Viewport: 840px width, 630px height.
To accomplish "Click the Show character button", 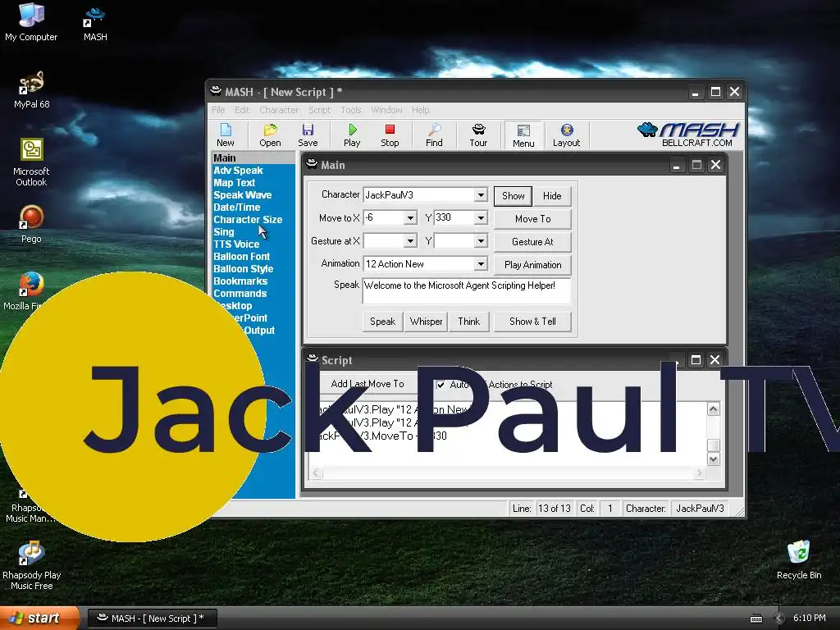I will pyautogui.click(x=513, y=195).
